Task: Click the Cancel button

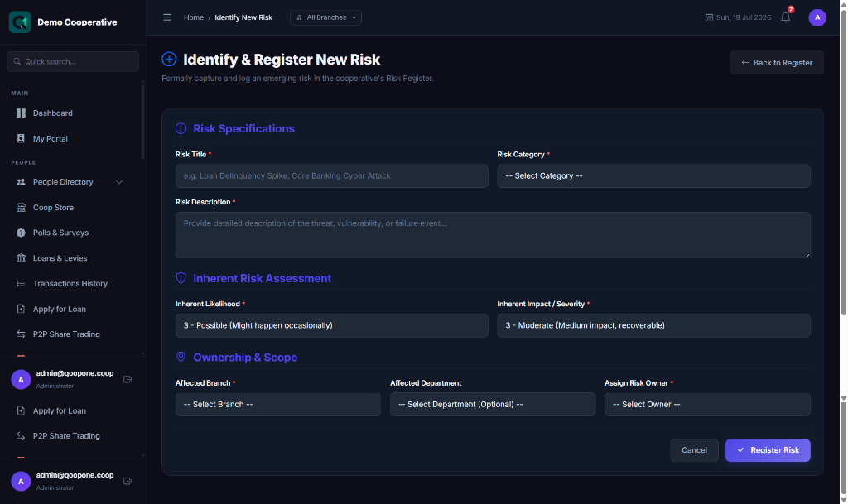Action: click(695, 450)
